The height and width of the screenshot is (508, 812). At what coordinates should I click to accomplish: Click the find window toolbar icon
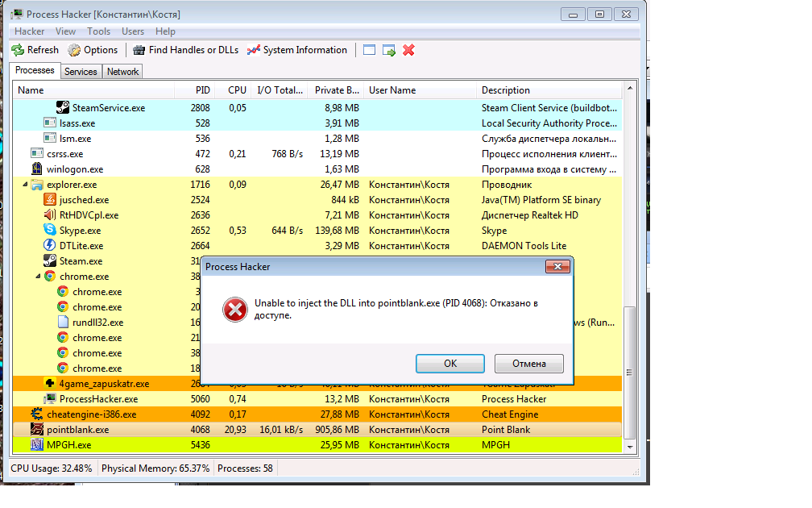pos(369,50)
